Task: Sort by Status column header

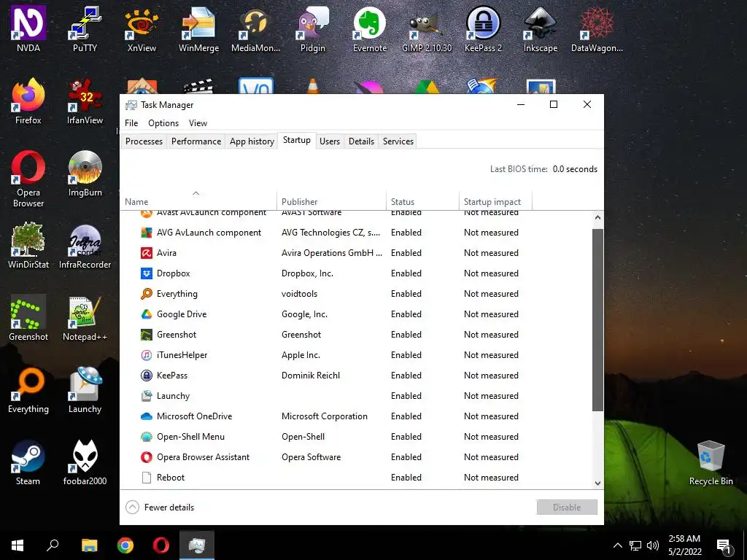Action: tap(422, 200)
